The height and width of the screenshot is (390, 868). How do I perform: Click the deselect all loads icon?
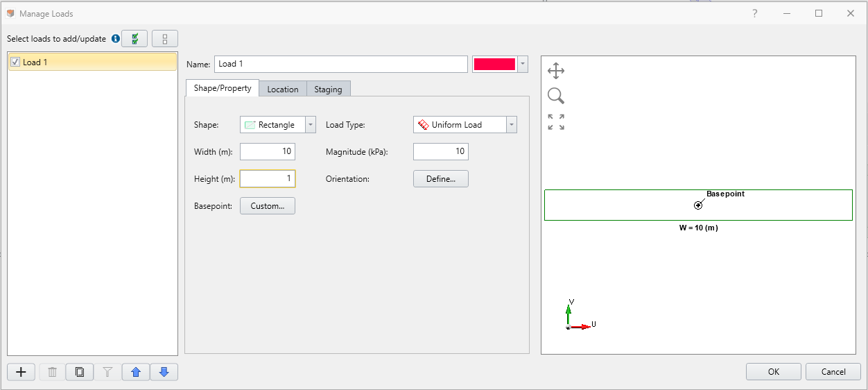pyautogui.click(x=165, y=39)
